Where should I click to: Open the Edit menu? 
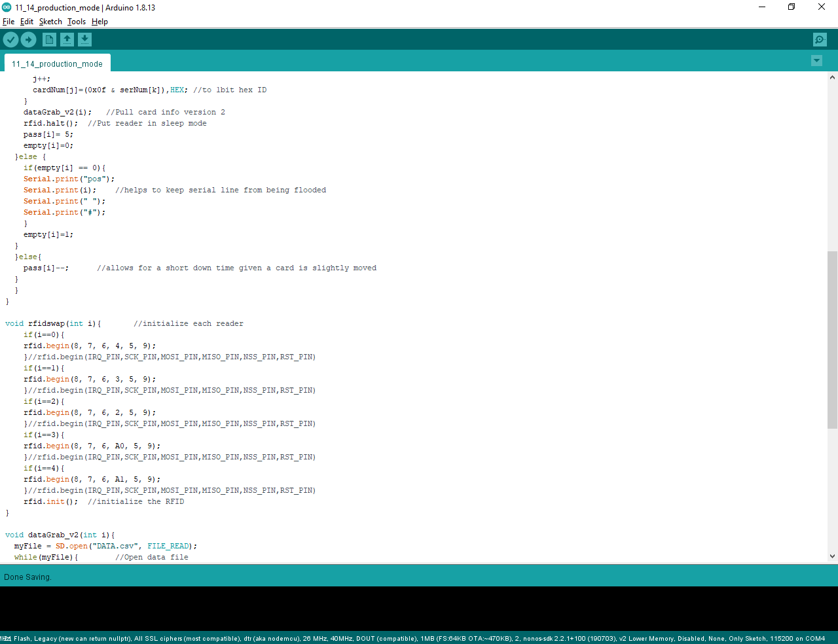[x=27, y=22]
